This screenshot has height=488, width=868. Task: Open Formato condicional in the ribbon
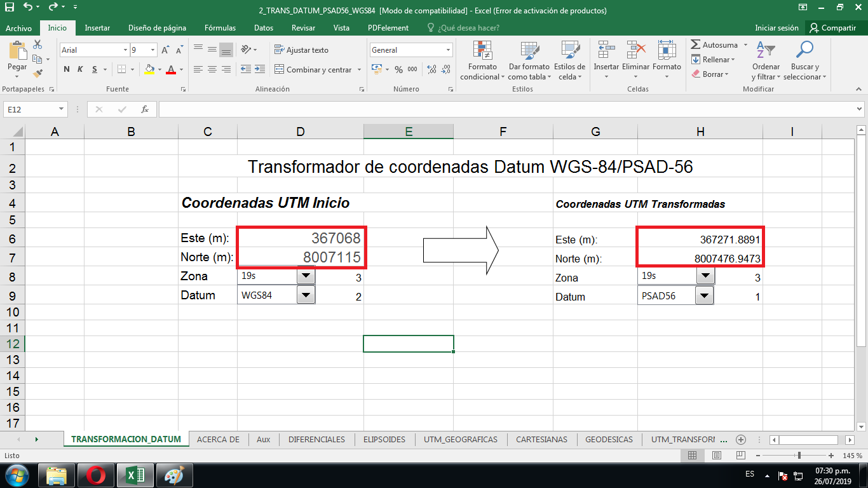point(483,60)
